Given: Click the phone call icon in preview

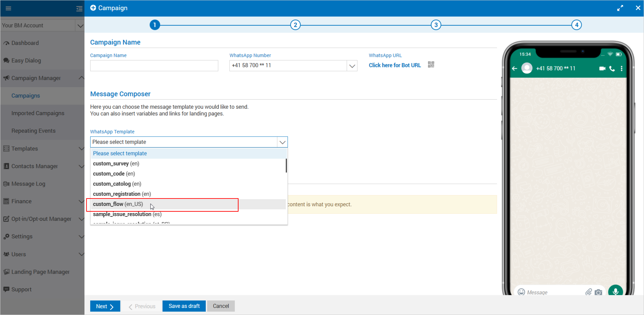Looking at the screenshot, I should pos(612,68).
